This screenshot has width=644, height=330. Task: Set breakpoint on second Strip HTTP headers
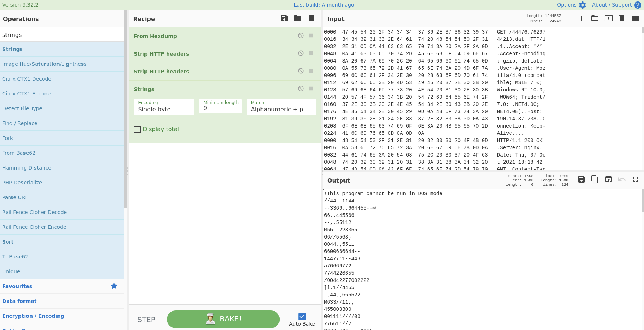click(x=311, y=71)
